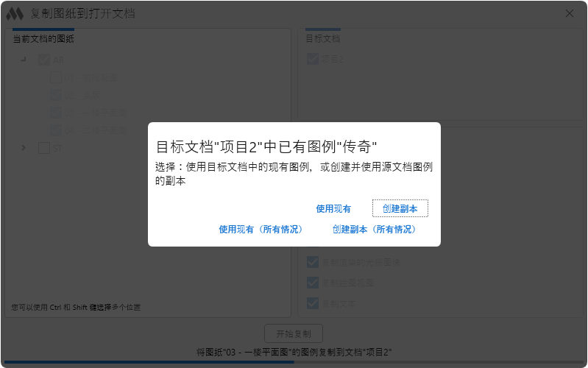
Task: Select 创建副本（所有情况）option
Action: (x=374, y=230)
